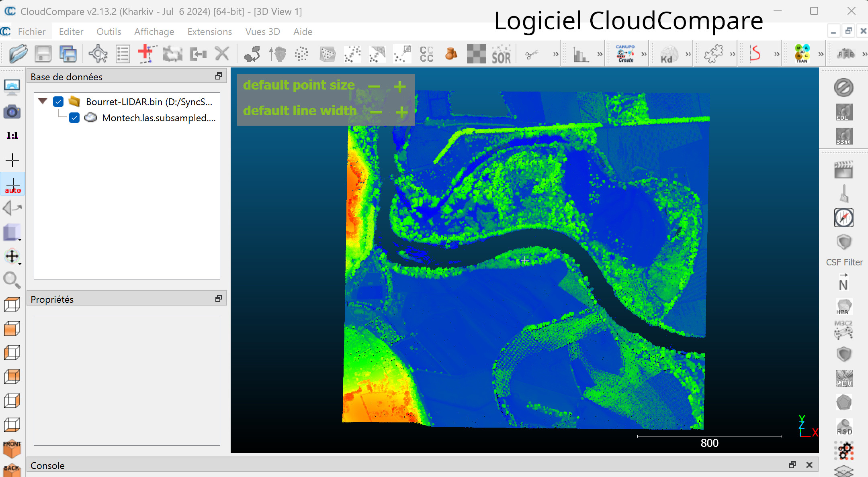Image resolution: width=868 pixels, height=477 pixels.
Task: Select Bourret-LIDAR.bin file entry
Action: [x=149, y=102]
